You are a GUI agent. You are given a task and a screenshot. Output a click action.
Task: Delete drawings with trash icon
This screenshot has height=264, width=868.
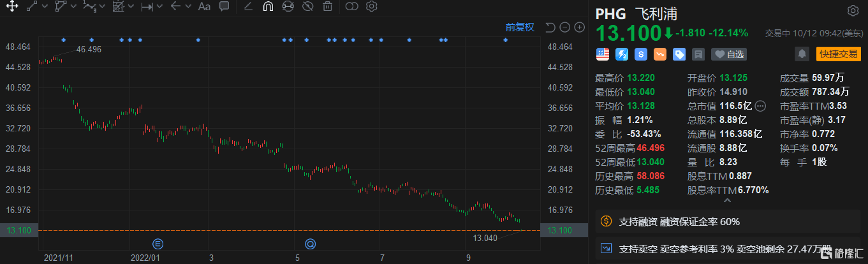point(327,6)
